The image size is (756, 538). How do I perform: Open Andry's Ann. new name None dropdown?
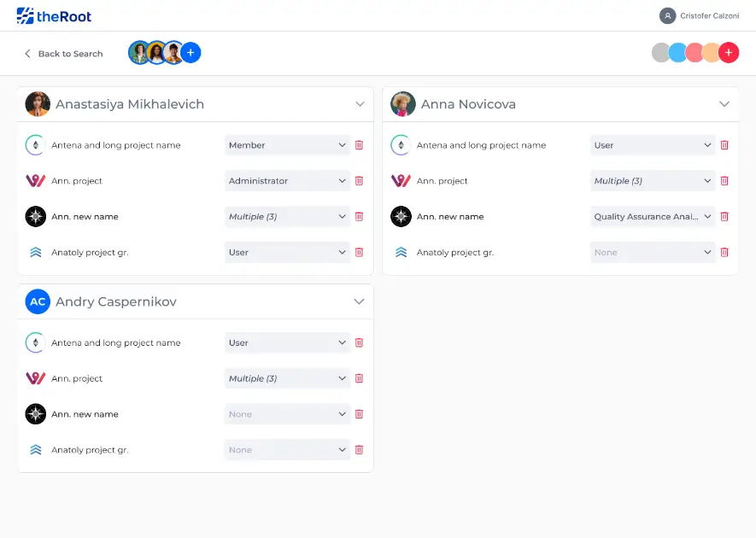pyautogui.click(x=287, y=414)
